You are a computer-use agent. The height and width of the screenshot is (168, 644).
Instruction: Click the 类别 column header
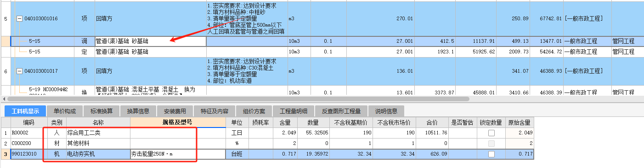click(56, 122)
